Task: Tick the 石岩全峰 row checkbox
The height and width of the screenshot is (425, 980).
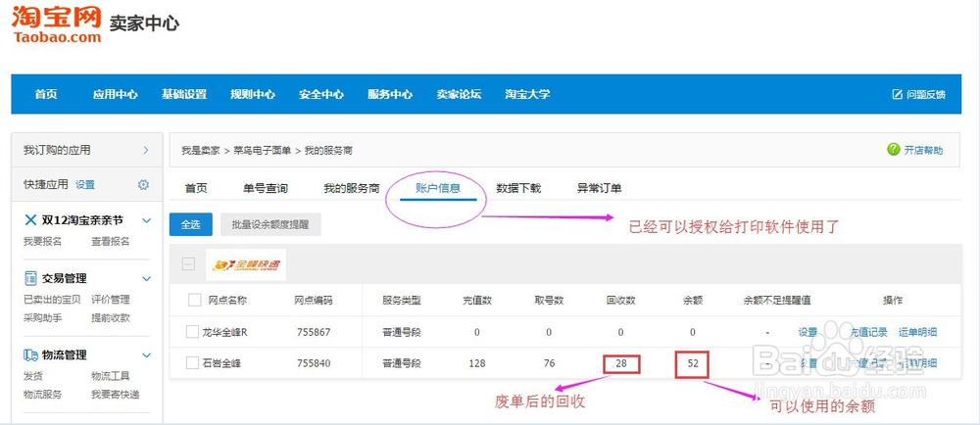Action: (192, 362)
